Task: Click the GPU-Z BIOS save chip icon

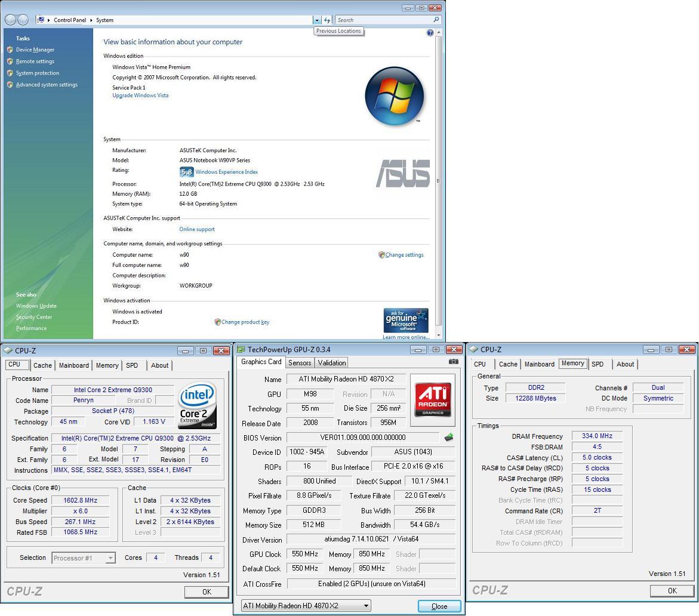Action: 448,438
